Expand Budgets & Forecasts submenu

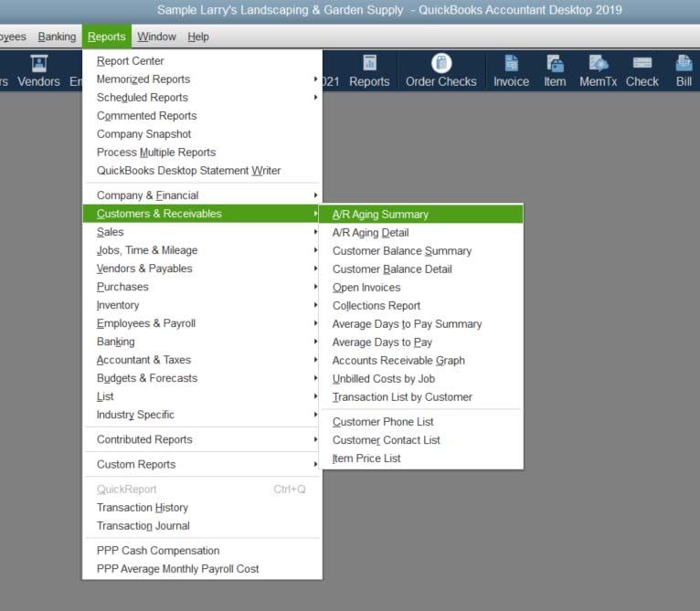[x=202, y=378]
